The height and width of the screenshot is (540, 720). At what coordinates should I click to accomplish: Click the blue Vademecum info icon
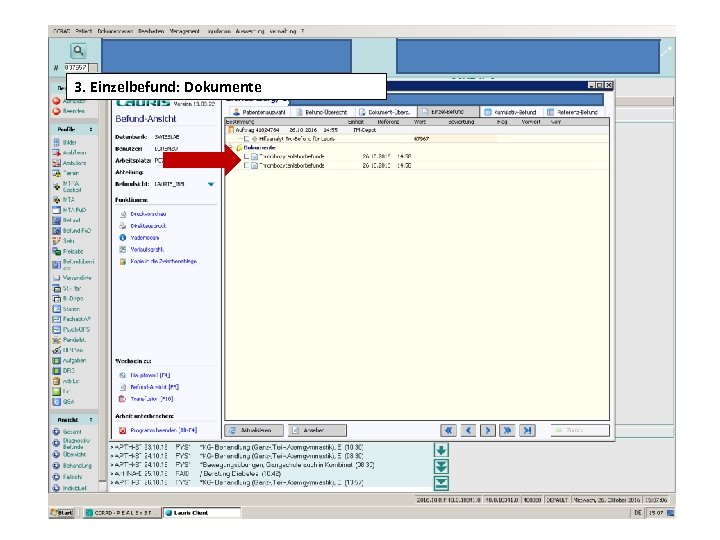[x=123, y=237]
